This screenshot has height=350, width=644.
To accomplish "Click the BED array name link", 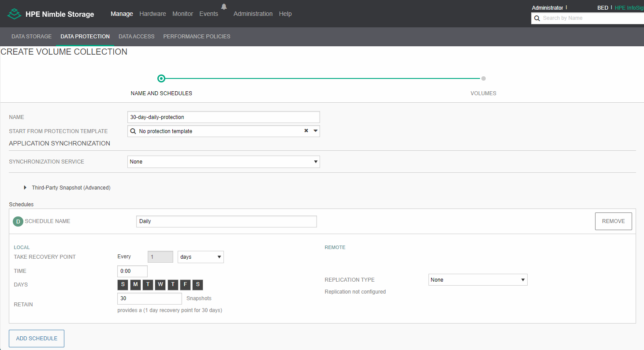I will pos(603,8).
